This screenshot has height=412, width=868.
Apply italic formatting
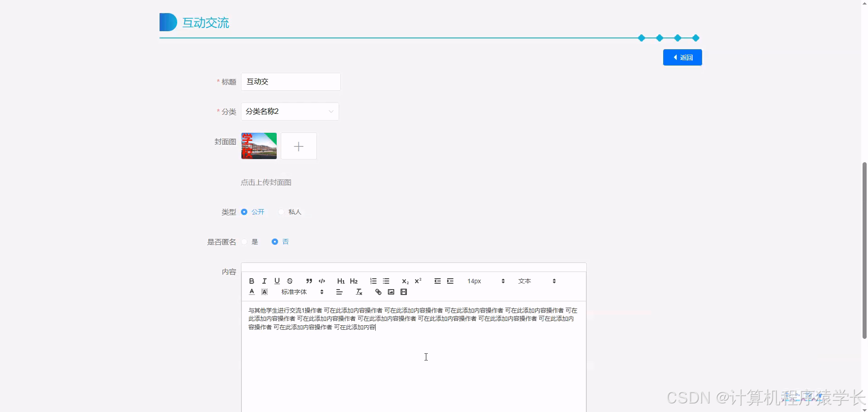(264, 281)
